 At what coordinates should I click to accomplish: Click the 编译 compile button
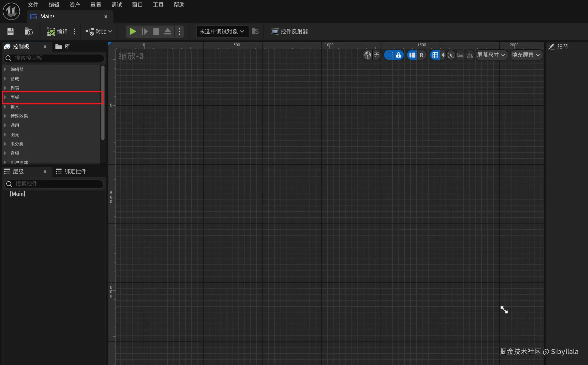click(x=57, y=32)
